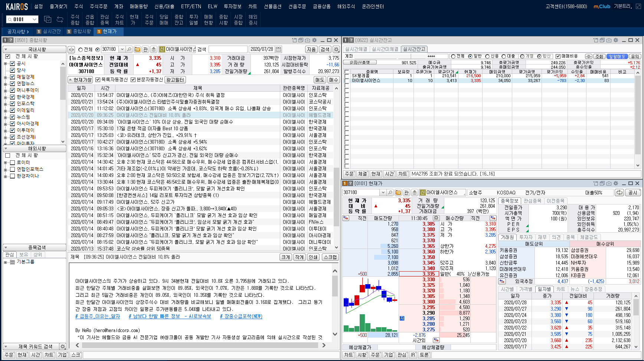Click the news keyword search input field

tap(228, 49)
